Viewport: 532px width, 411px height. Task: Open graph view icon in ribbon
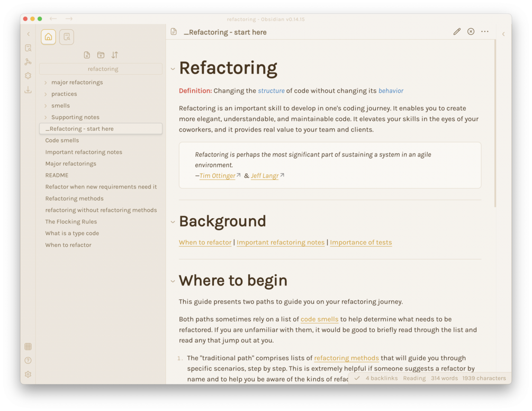(28, 62)
